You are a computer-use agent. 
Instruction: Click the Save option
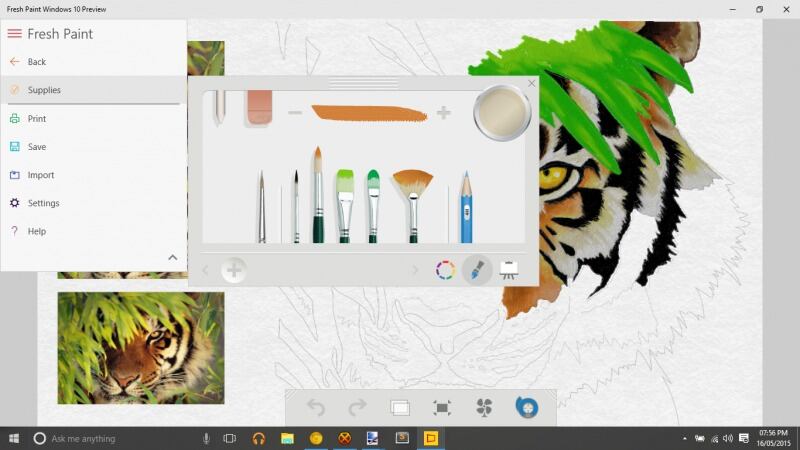tap(37, 147)
